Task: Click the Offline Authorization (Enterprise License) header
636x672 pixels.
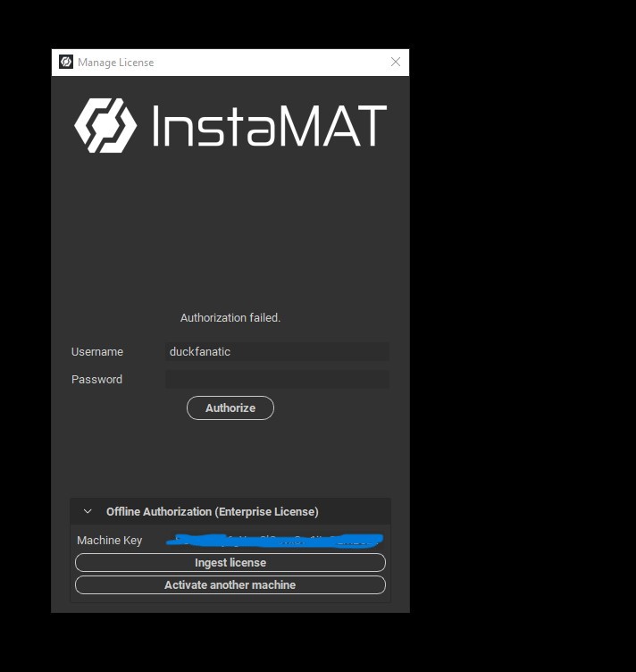Action: pyautogui.click(x=212, y=511)
